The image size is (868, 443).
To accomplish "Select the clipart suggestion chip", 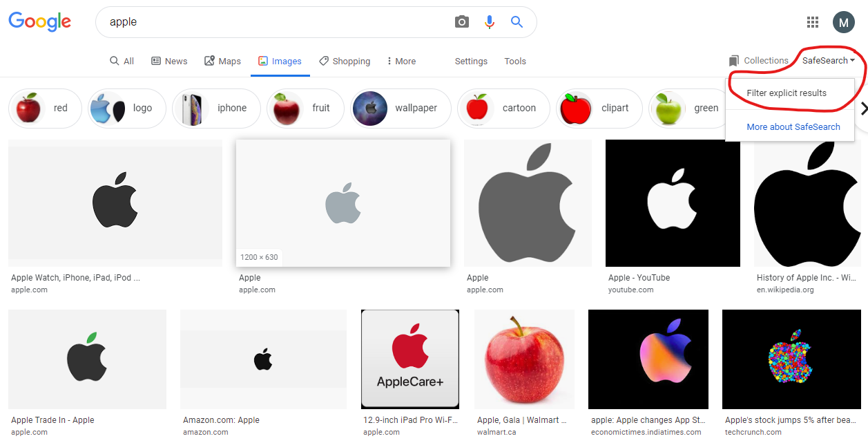I will click(x=599, y=109).
